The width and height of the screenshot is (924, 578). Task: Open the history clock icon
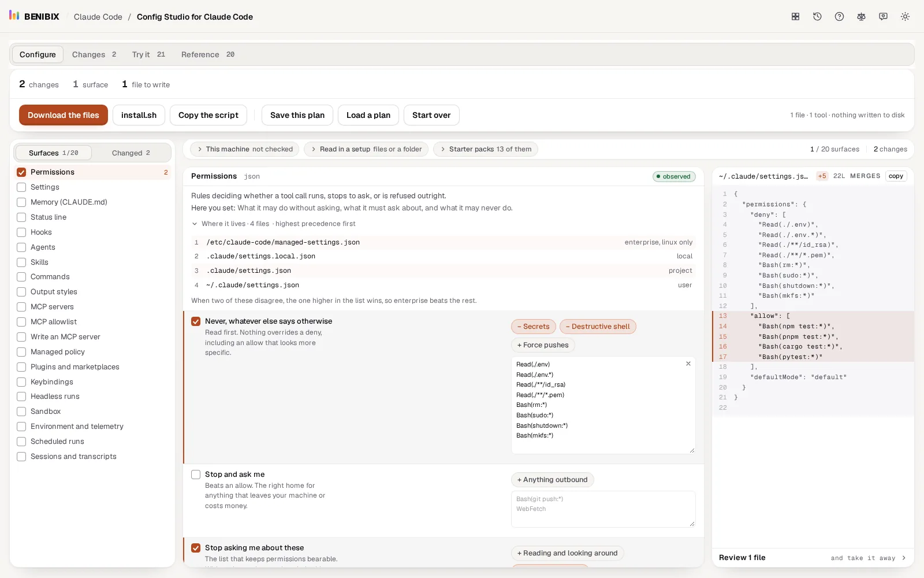coord(817,17)
